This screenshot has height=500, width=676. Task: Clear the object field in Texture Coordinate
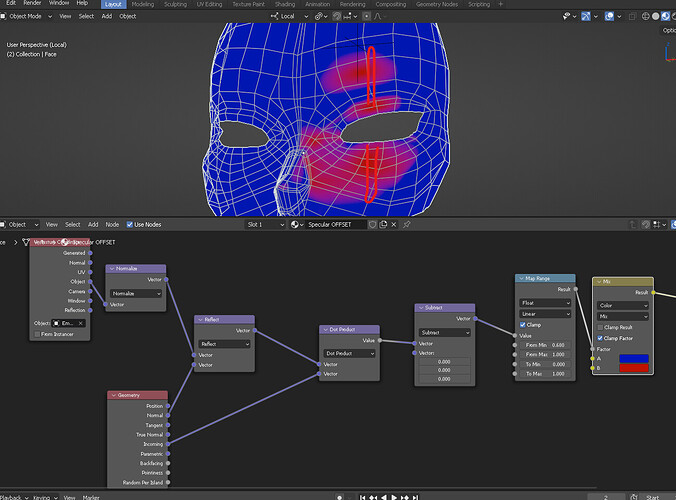(x=81, y=323)
